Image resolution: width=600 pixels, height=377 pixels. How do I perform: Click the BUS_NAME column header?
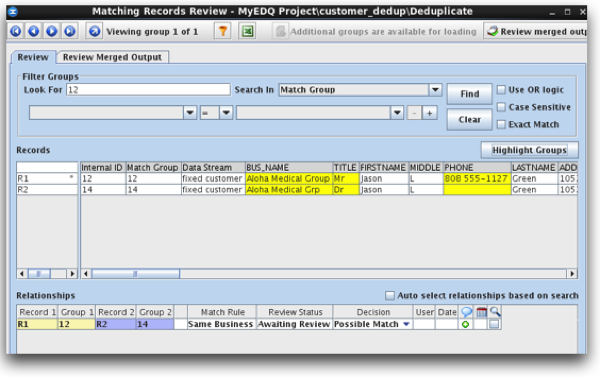(289, 168)
